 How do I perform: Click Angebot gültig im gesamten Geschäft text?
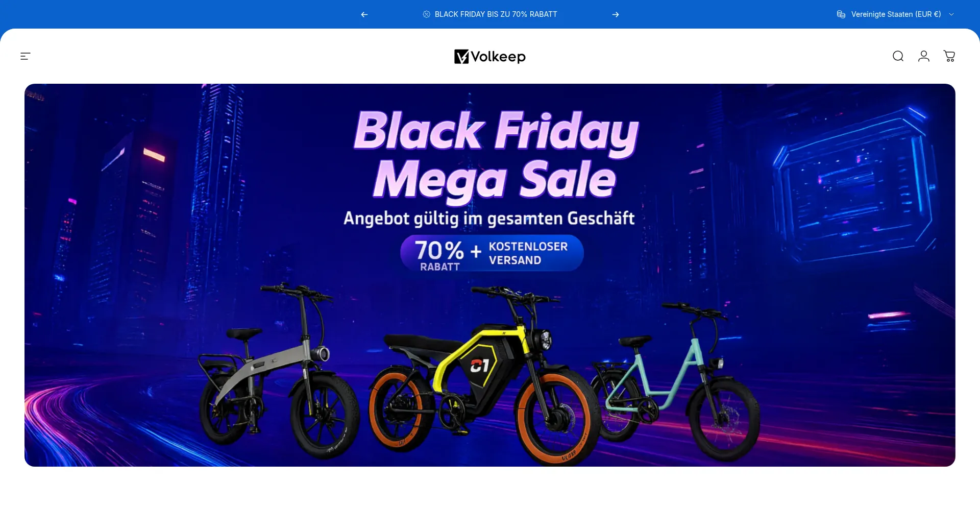pos(489,218)
